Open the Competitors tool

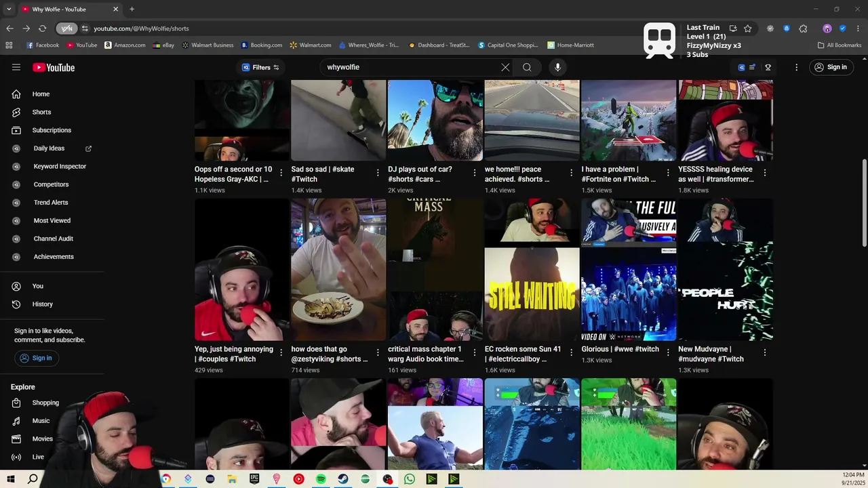pyautogui.click(x=52, y=184)
